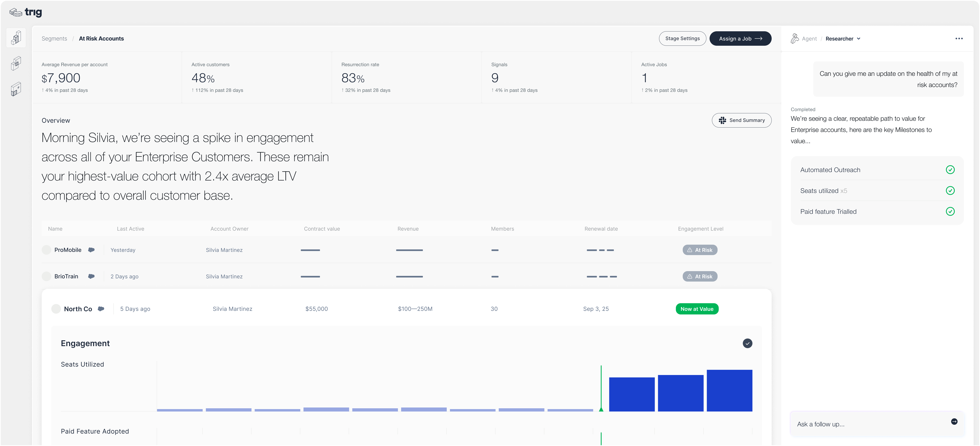Image resolution: width=980 pixels, height=446 pixels.
Task: Click the Active customers 48% stat
Action: coord(257,78)
